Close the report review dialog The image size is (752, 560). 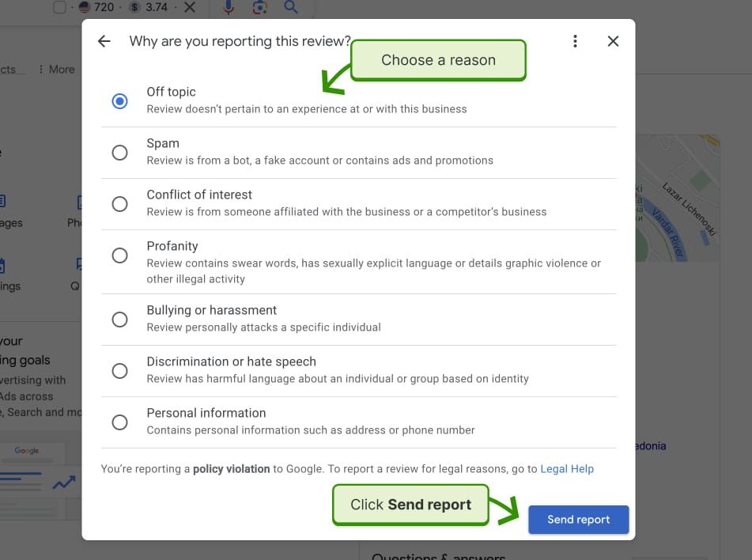[613, 41]
